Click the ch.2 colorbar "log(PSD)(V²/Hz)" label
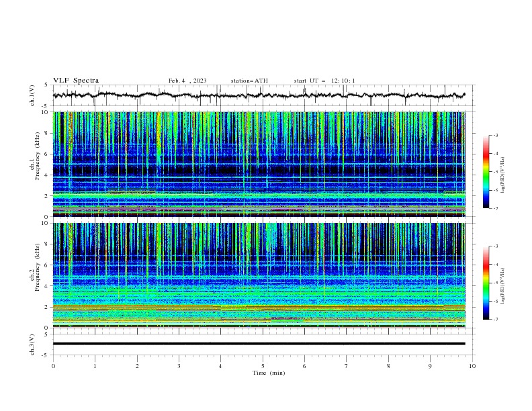This screenshot has height=411, width=532. click(502, 286)
